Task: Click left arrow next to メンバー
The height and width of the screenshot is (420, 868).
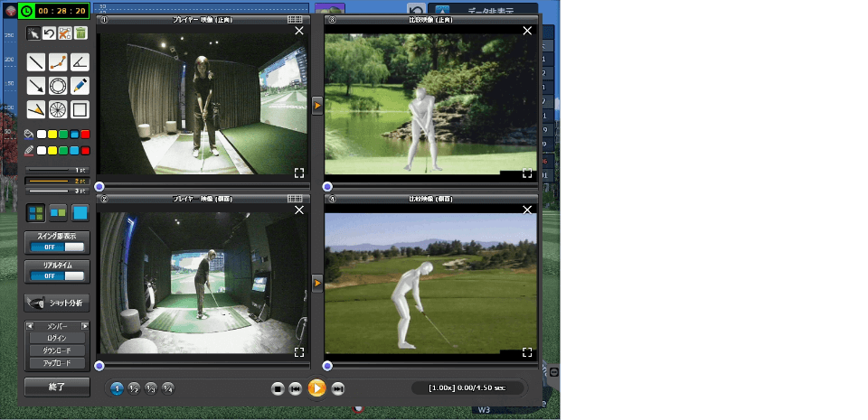Action: [29, 326]
